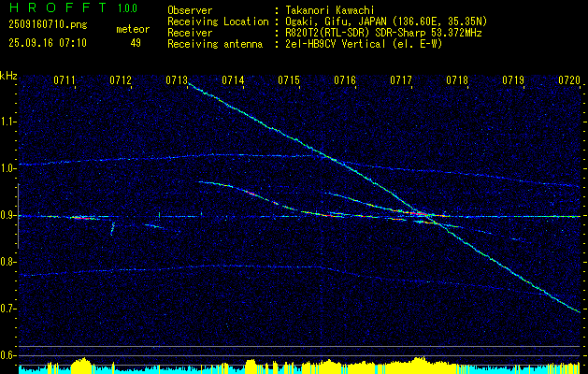Click frequency axis label 1.0

pyautogui.click(x=8, y=168)
